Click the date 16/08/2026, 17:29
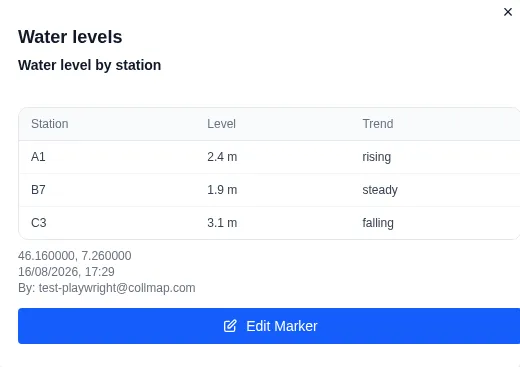This screenshot has width=520, height=367. click(x=66, y=272)
